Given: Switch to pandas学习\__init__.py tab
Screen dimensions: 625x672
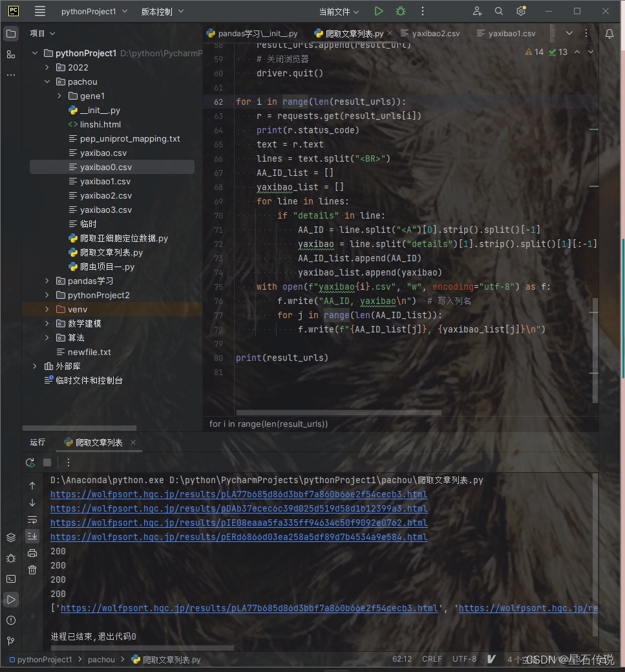Looking at the screenshot, I should point(252,34).
